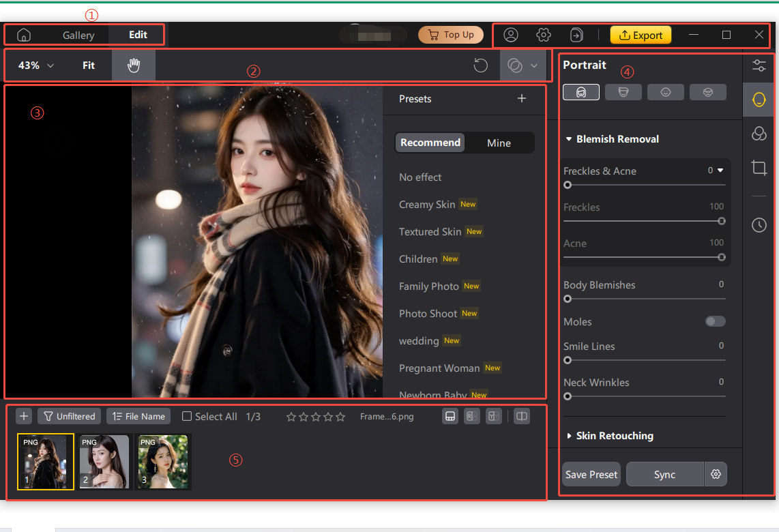Enable the Moles removal switch
779x532 pixels.
click(x=715, y=321)
